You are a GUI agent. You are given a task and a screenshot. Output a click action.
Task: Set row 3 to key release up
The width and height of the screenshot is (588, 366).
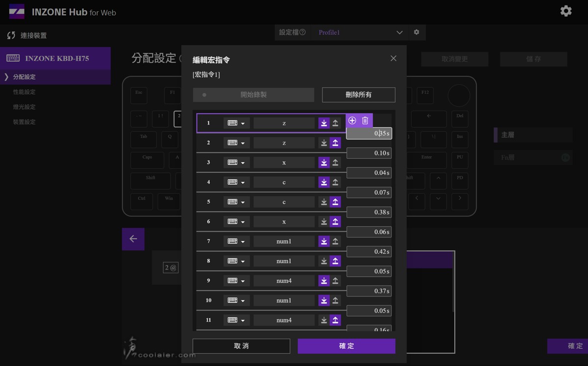335,162
